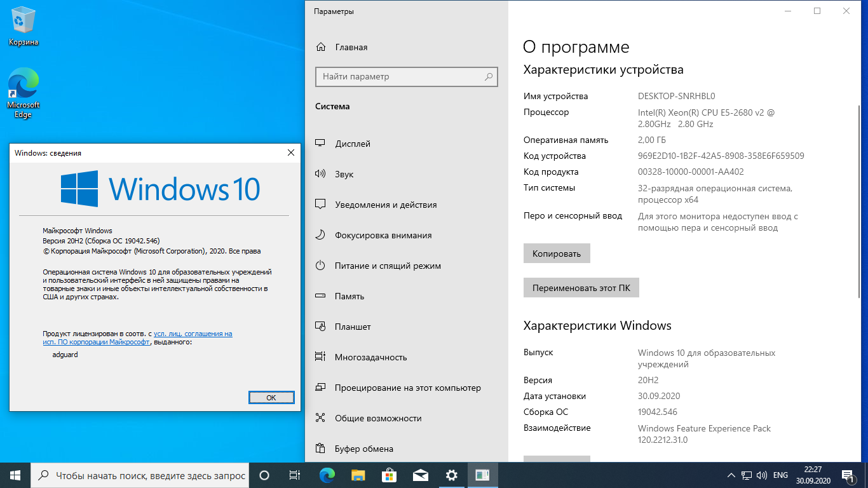Show hidden tray icons with the chevron
The image size is (868, 488).
point(732,475)
